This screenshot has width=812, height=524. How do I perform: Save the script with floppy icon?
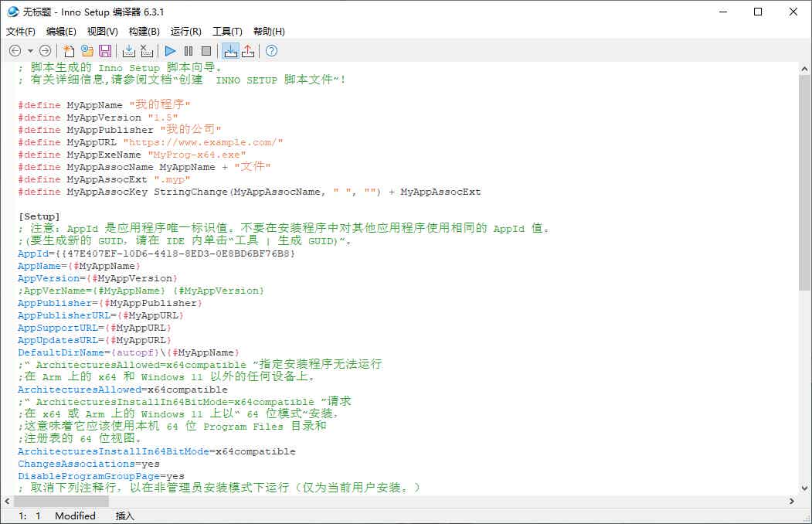pyautogui.click(x=105, y=51)
